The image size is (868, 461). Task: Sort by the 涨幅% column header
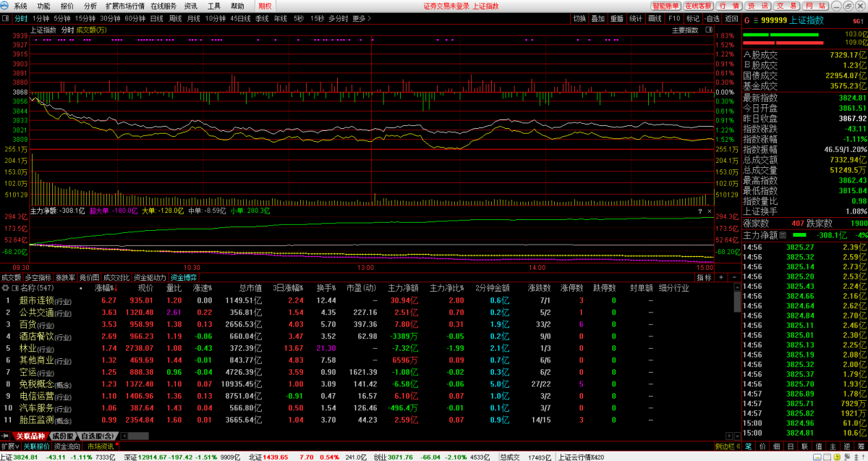106,287
